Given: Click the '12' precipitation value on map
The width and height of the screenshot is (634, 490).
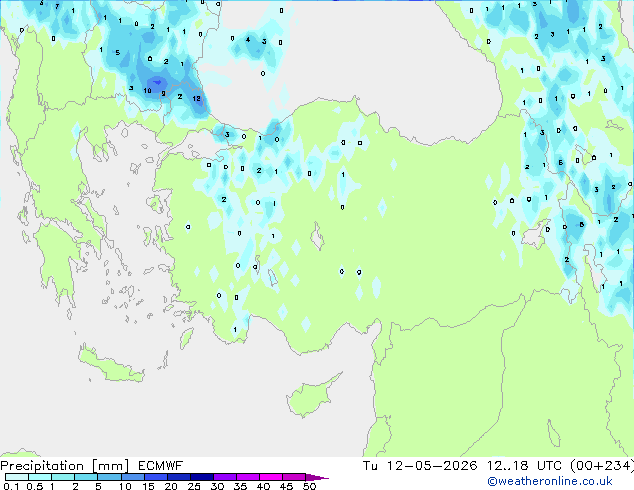Looking at the screenshot, I should click(x=197, y=98).
